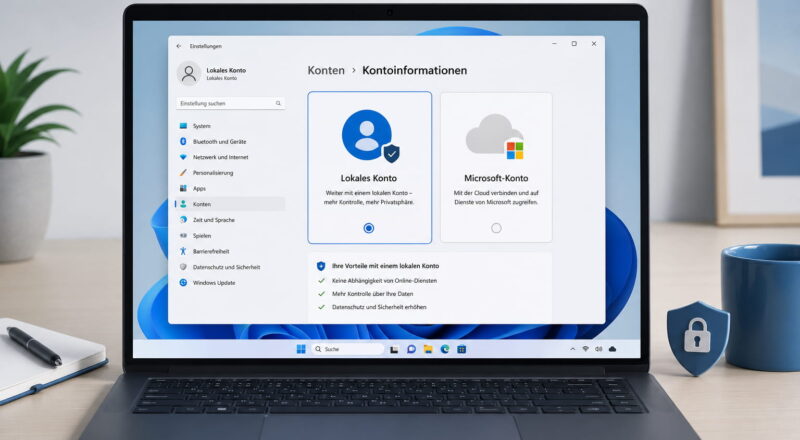
Task: Click 'Datenschutz und Sicherheit erhöhen' text
Action: [379, 307]
